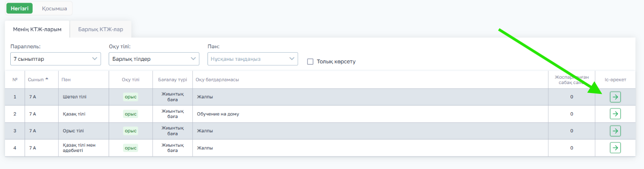Image resolution: width=644 pixels, height=169 pixels.
Task: Open the Шетел тілі row arrow action
Action: point(615,97)
